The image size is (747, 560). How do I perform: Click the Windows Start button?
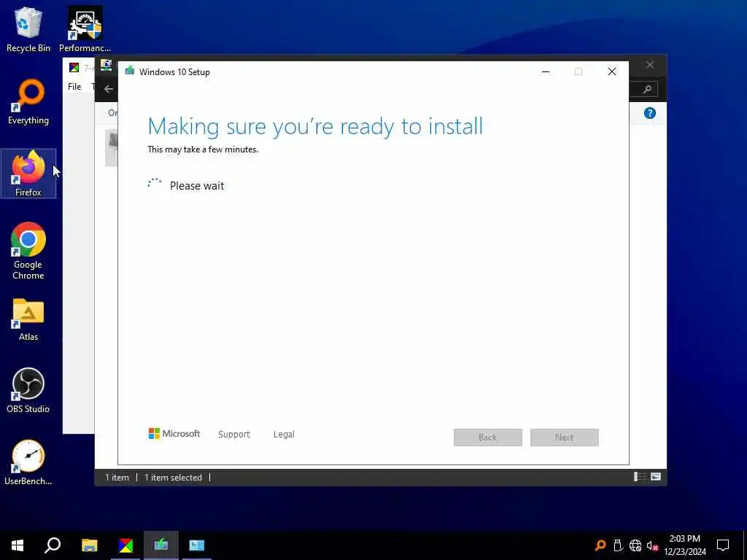pyautogui.click(x=18, y=545)
